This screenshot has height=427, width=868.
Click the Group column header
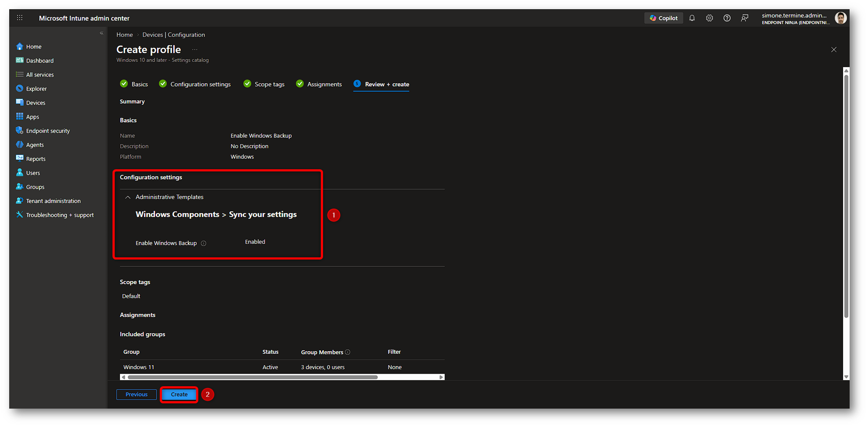tap(131, 352)
